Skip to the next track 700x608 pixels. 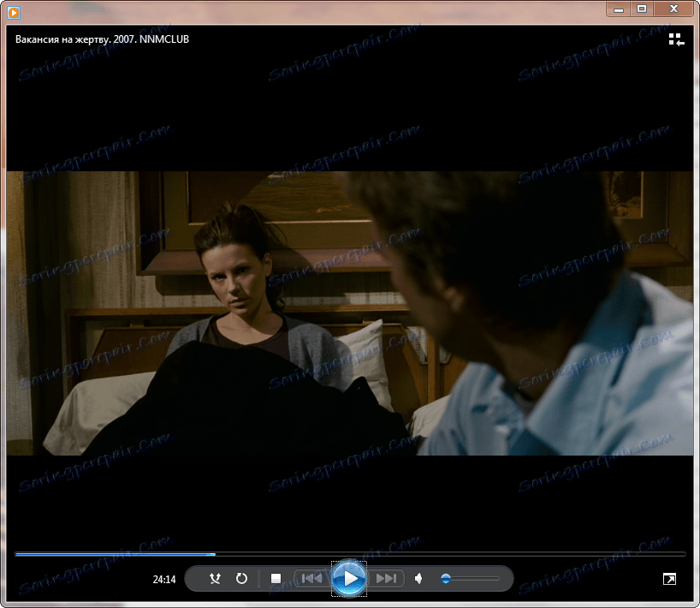386,579
